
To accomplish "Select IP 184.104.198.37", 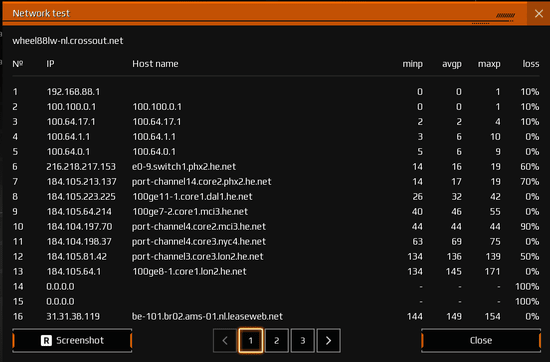I will coord(79,242).
